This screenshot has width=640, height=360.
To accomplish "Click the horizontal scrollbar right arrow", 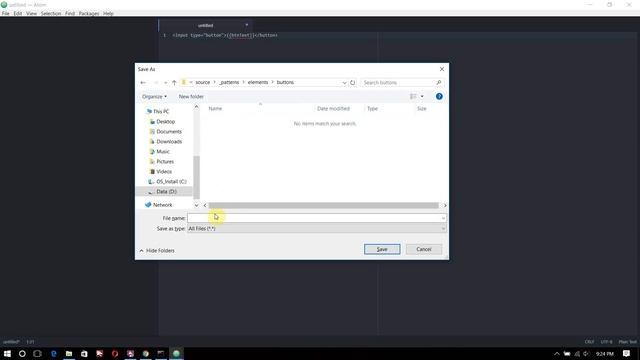I will coord(445,205).
